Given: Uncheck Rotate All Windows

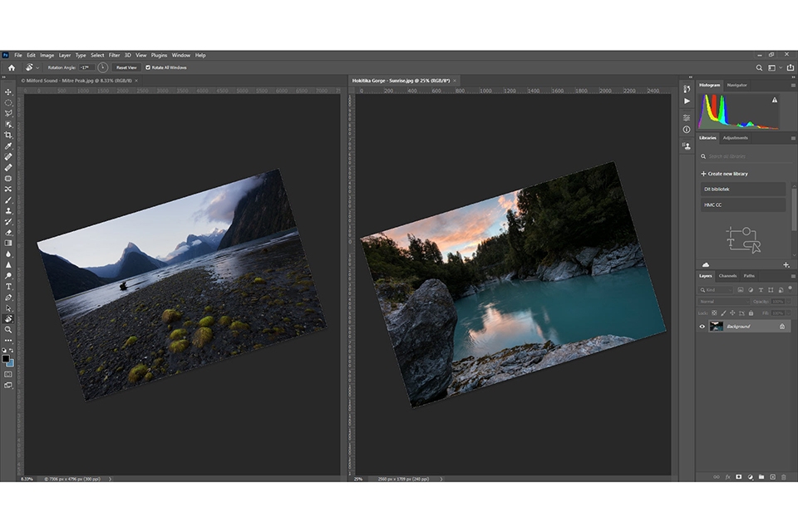Looking at the screenshot, I should [147, 66].
